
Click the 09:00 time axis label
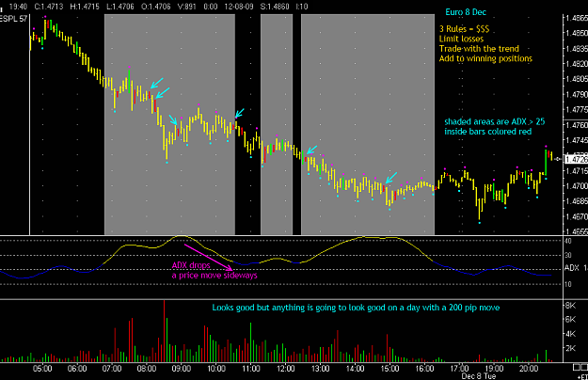click(x=182, y=369)
